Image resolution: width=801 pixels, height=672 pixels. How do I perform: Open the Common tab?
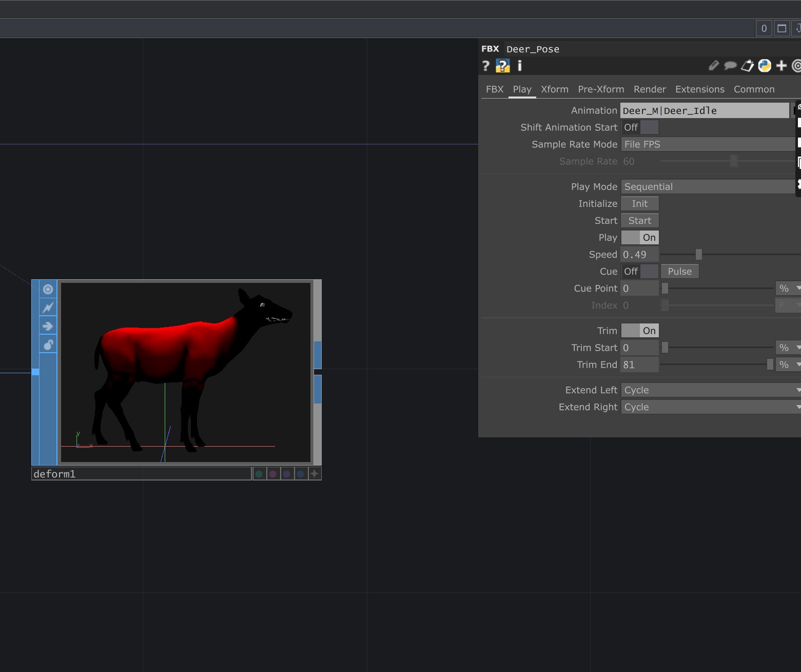point(754,89)
